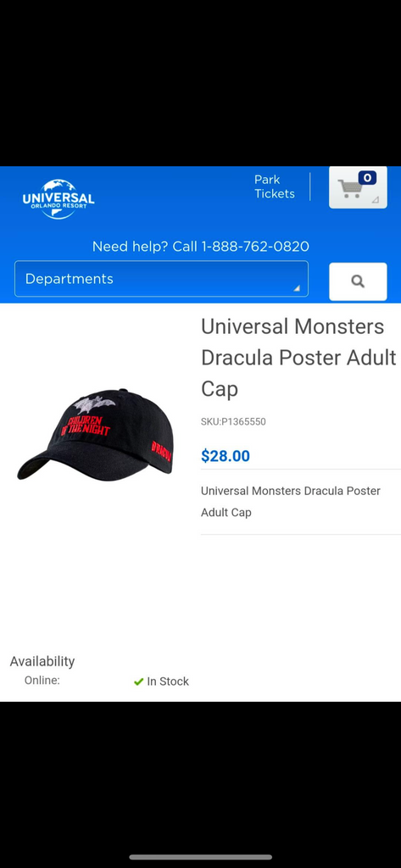Go to Park Tickets
Screen dimensions: 401x868
275,186
